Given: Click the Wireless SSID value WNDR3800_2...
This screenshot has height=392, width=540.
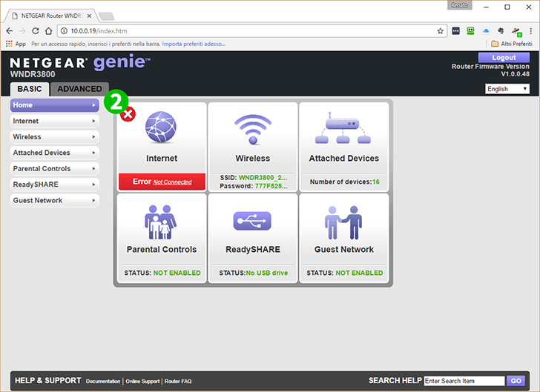Looking at the screenshot, I should (x=263, y=178).
